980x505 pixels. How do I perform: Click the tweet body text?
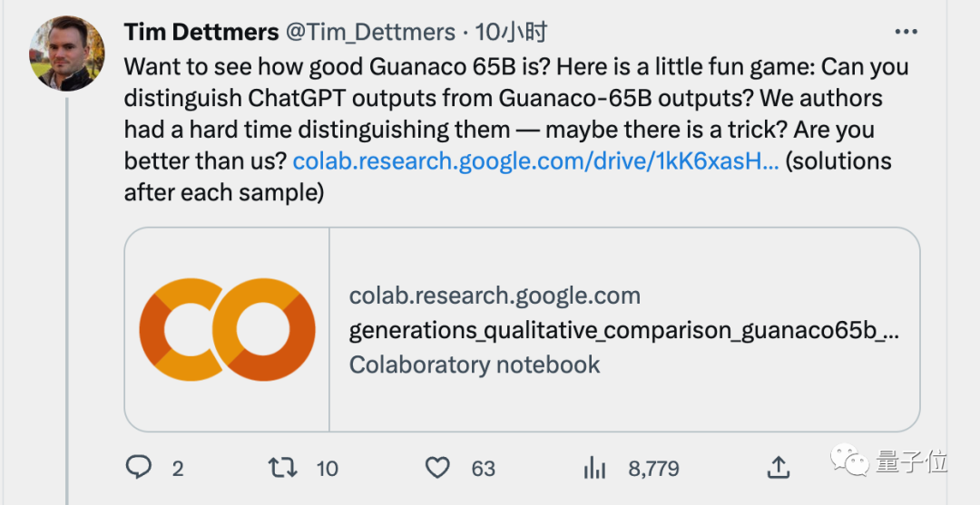pos(508,100)
